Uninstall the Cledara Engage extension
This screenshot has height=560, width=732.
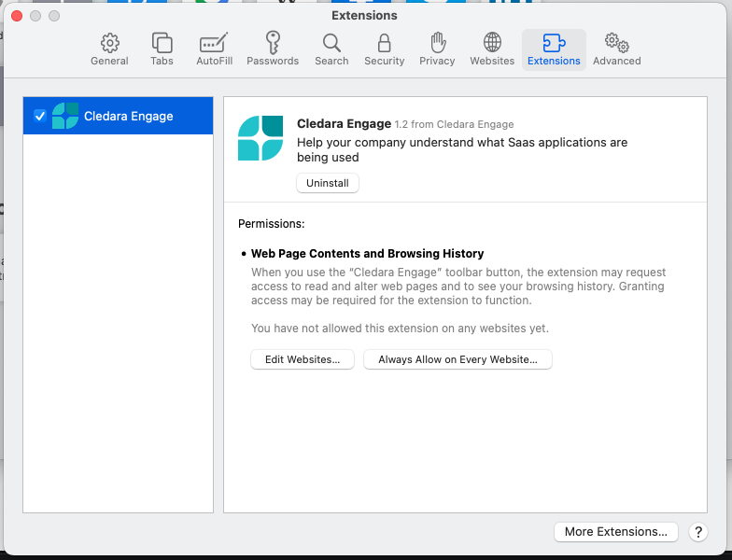point(328,183)
